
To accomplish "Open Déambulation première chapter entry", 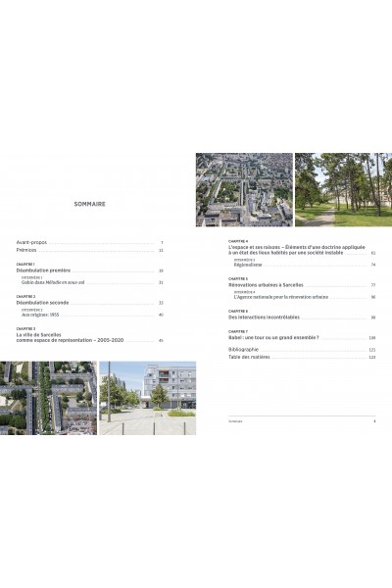I will [89, 270].
